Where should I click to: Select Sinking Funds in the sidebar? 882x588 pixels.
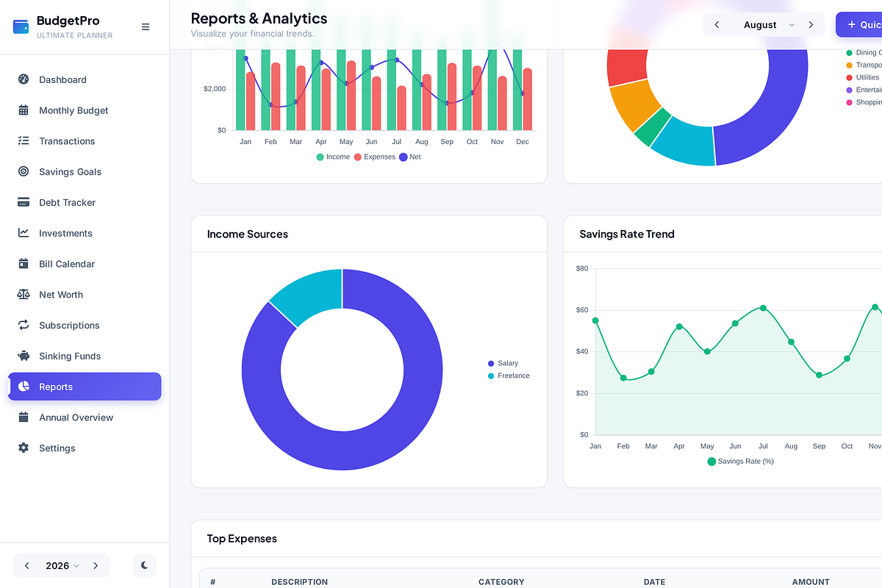(85, 356)
